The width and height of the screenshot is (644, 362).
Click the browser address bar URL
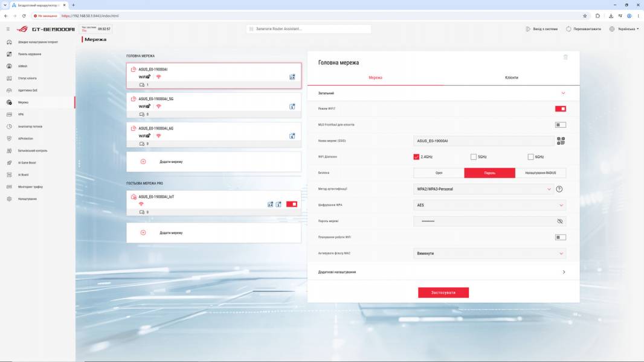[90, 16]
